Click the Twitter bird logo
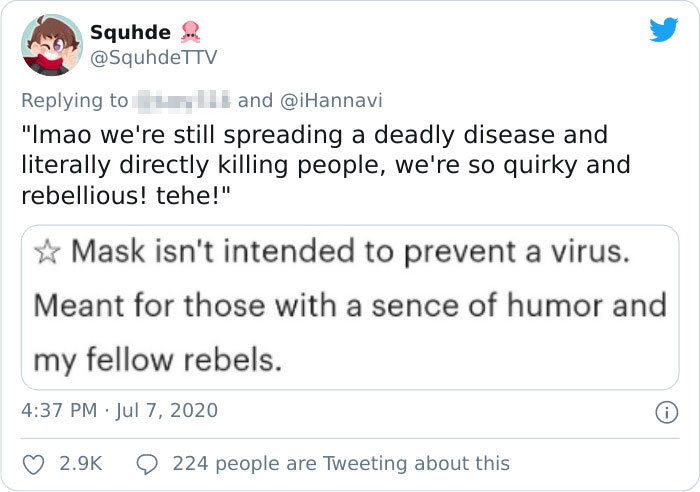The height and width of the screenshot is (492, 700). (x=662, y=30)
